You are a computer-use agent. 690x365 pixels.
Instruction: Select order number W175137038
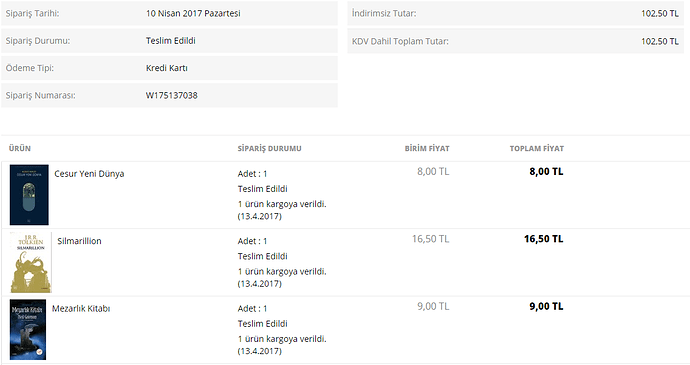[172, 95]
